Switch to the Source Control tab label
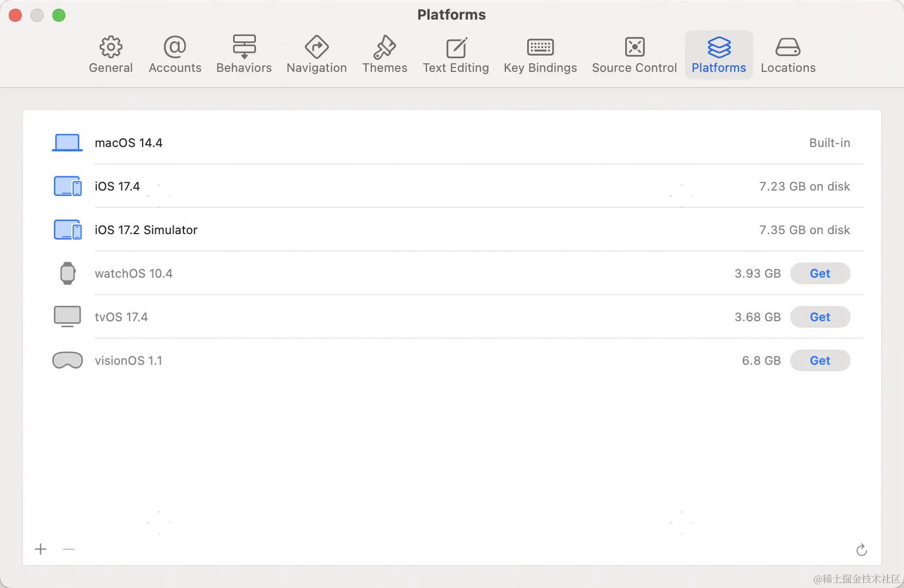Image resolution: width=904 pixels, height=588 pixels. pos(634,68)
